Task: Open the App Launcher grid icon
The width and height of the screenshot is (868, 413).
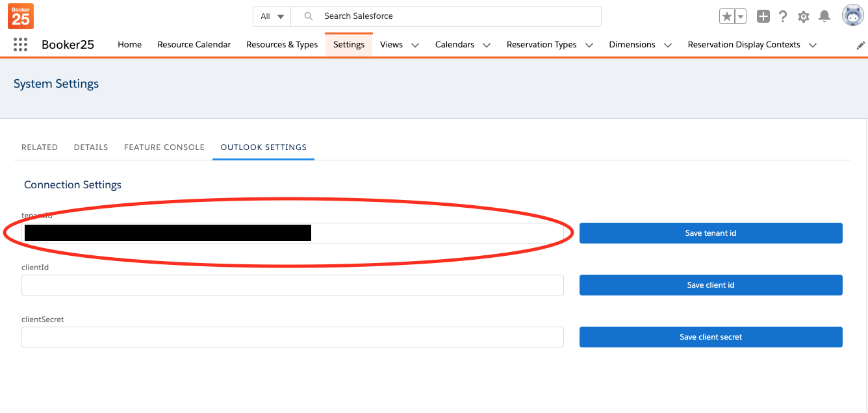Action: [x=20, y=45]
